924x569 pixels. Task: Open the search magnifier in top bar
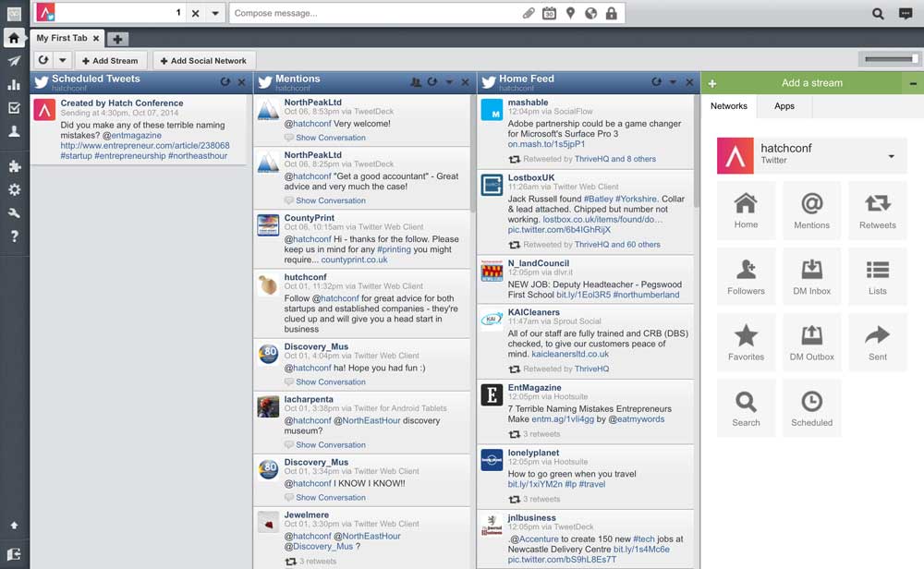(x=878, y=14)
